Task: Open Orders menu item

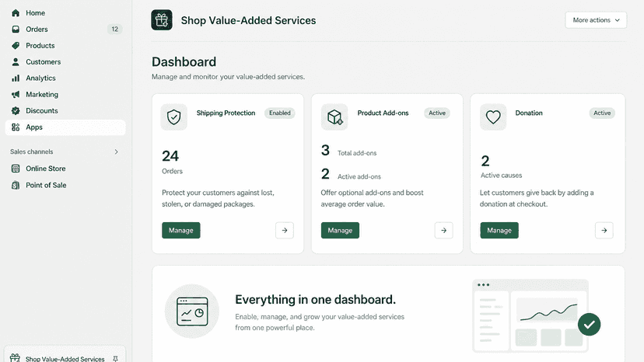Action: pyautogui.click(x=65, y=30)
